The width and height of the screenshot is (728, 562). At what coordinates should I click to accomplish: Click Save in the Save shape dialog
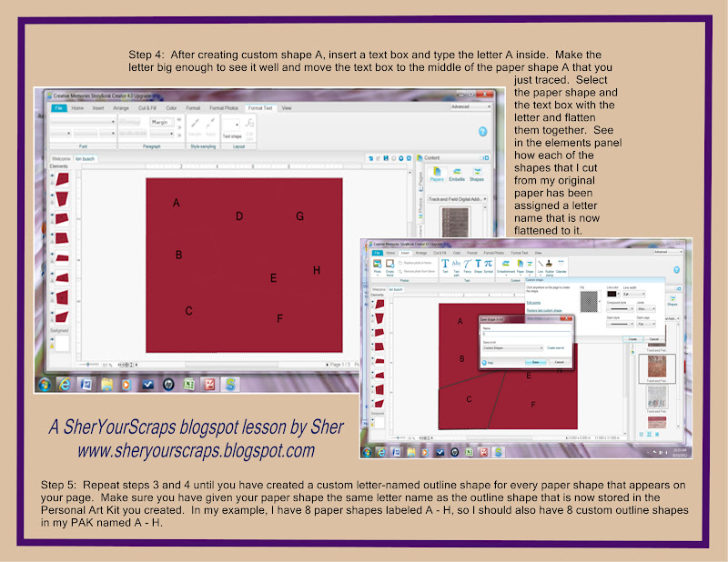tap(535, 363)
